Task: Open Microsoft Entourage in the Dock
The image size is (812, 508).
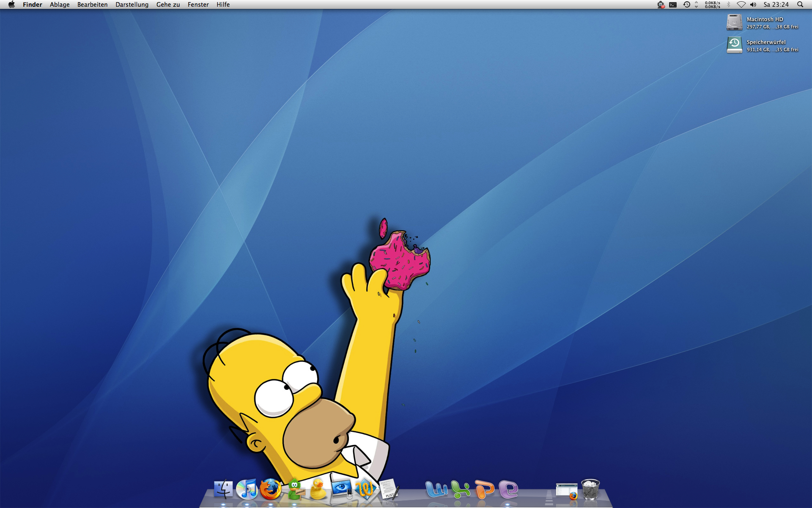Action: [x=508, y=489]
